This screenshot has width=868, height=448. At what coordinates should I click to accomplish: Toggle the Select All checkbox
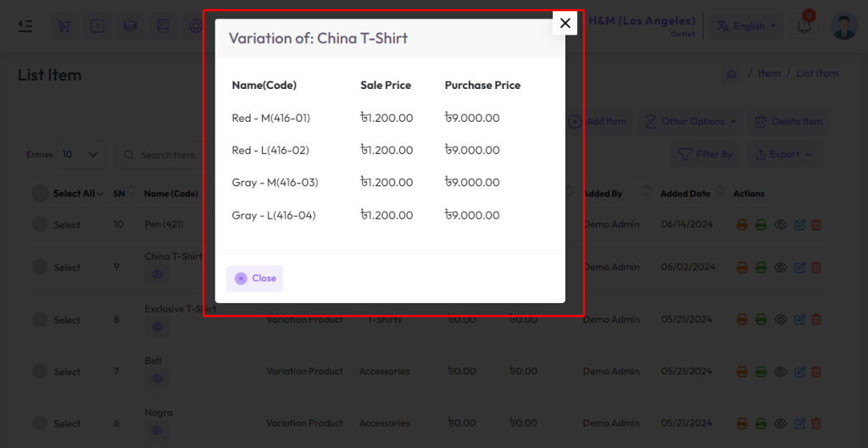tap(40, 194)
